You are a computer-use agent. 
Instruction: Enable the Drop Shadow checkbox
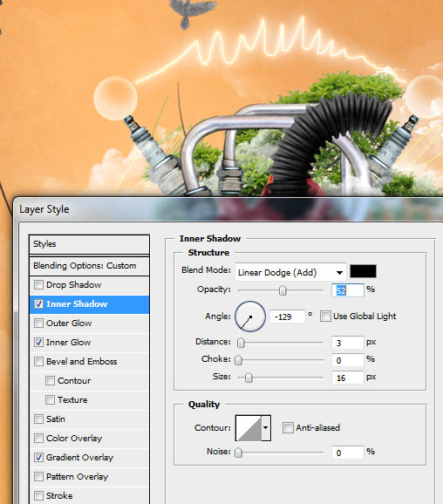39,285
